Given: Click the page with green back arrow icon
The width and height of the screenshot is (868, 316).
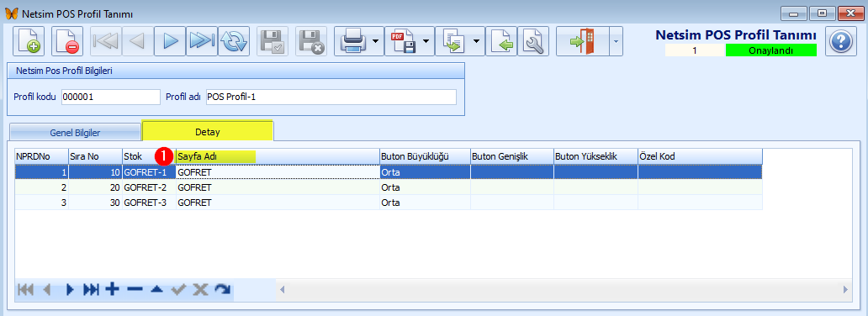Looking at the screenshot, I should click(x=501, y=41).
